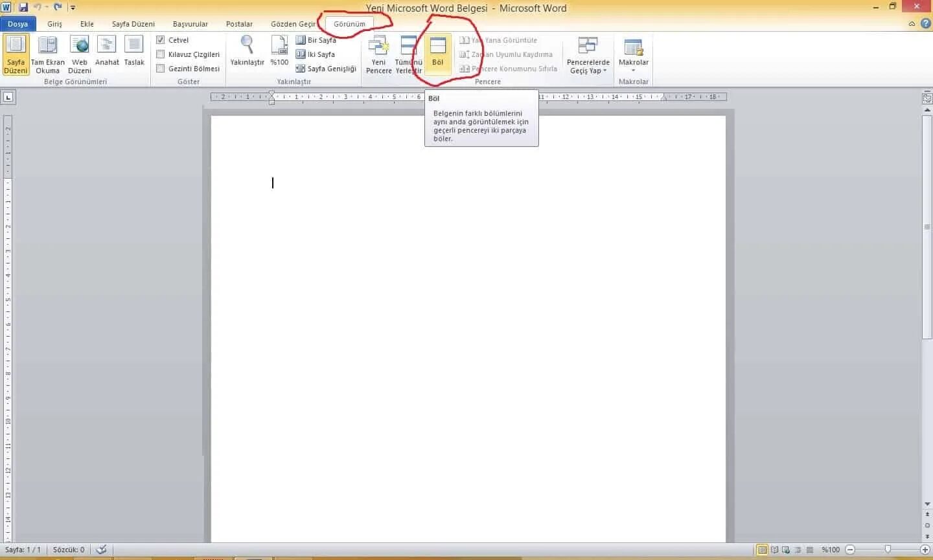Select Draft view icon in status bar
This screenshot has height=560, width=933.
pos(810,550)
